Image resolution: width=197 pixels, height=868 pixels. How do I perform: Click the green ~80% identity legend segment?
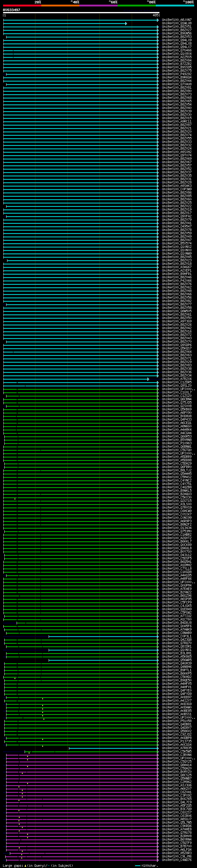click(136, 6)
